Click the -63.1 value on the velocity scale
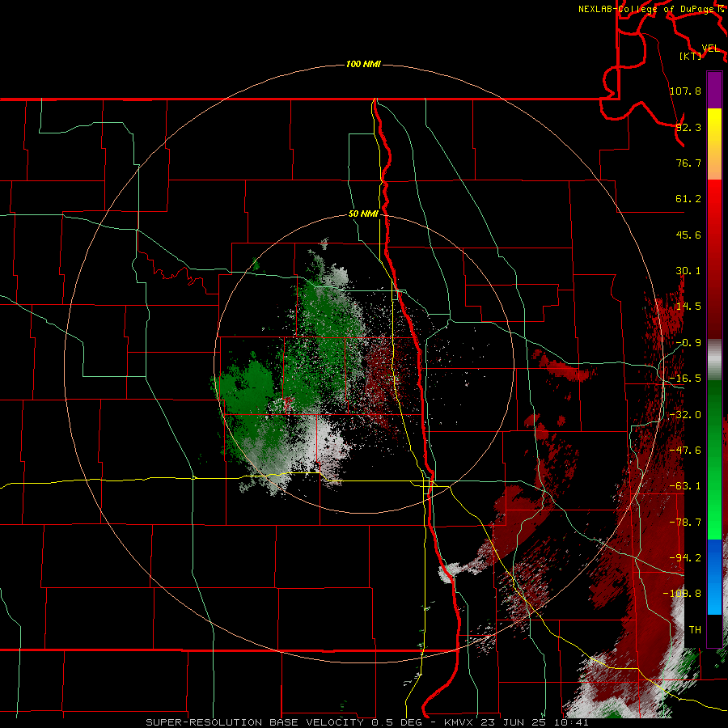This screenshot has width=728, height=728. (685, 486)
